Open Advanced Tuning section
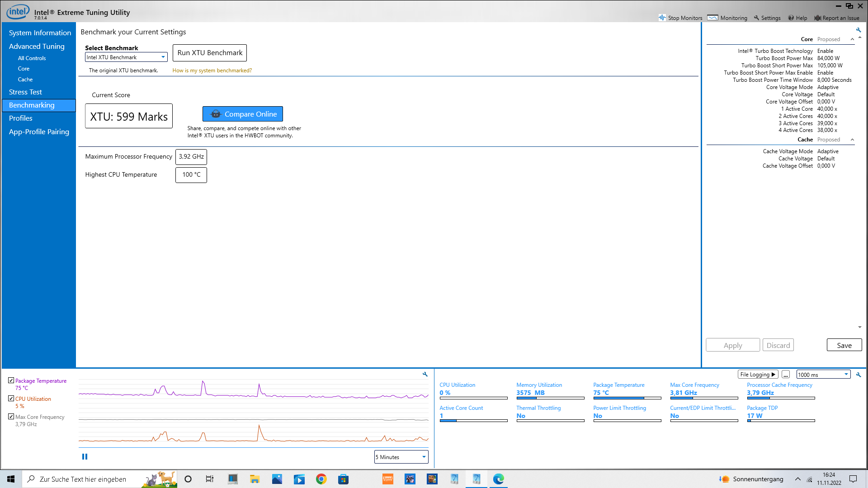The image size is (868, 488). coord(37,46)
